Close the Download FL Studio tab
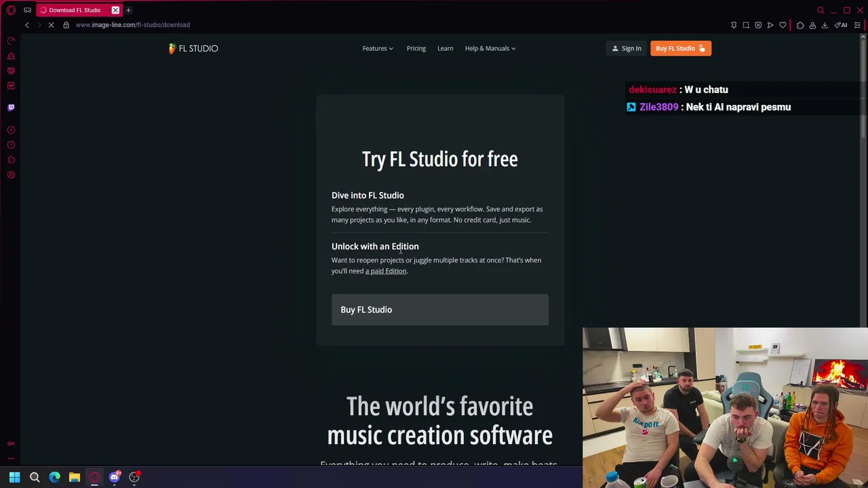 pos(115,10)
